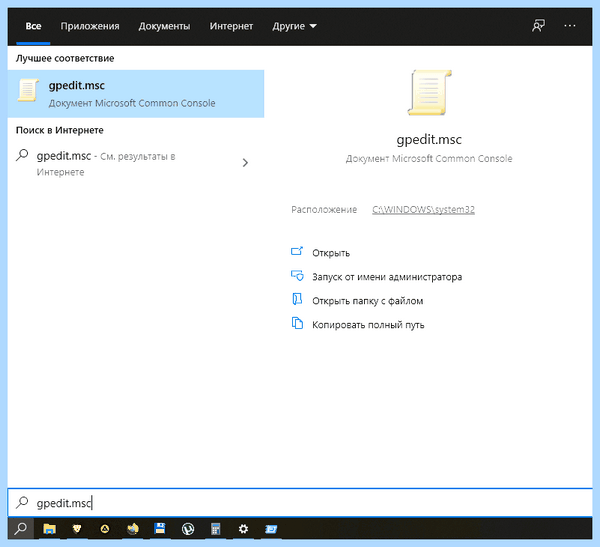Open the floppy disk app in the taskbar
This screenshot has width=600, height=547.
(160, 529)
